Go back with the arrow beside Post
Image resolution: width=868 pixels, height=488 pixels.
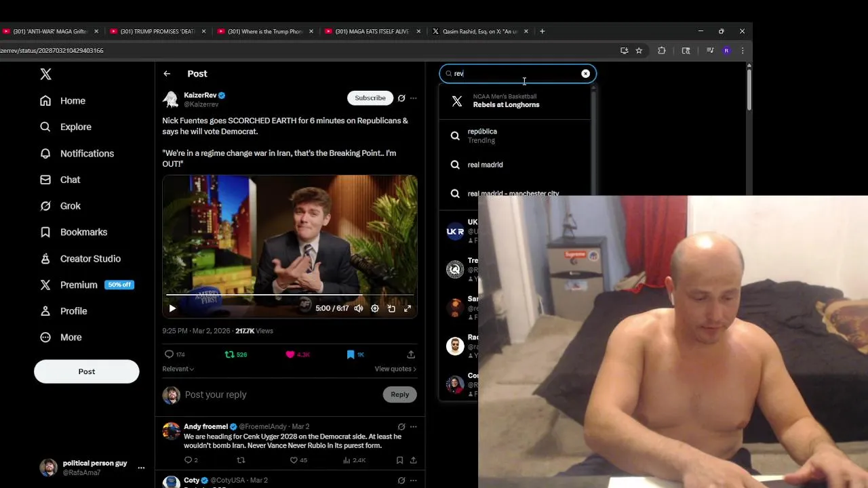(167, 74)
